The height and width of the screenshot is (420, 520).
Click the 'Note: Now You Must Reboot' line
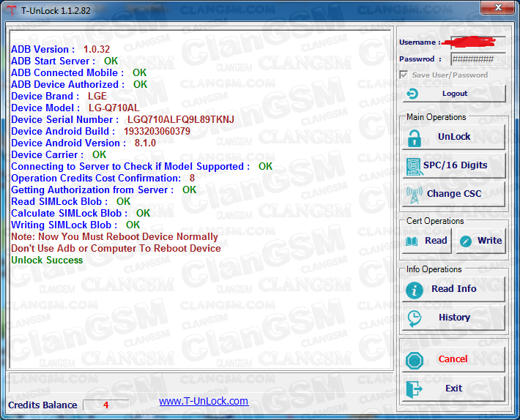click(114, 237)
